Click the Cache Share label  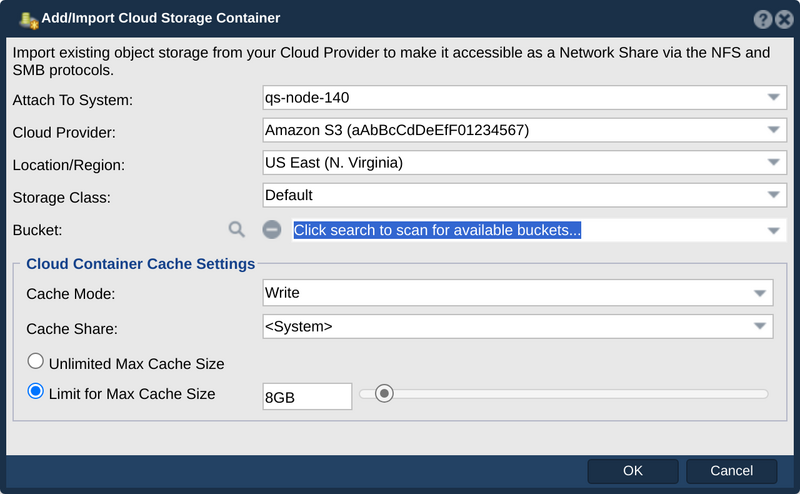click(71, 329)
